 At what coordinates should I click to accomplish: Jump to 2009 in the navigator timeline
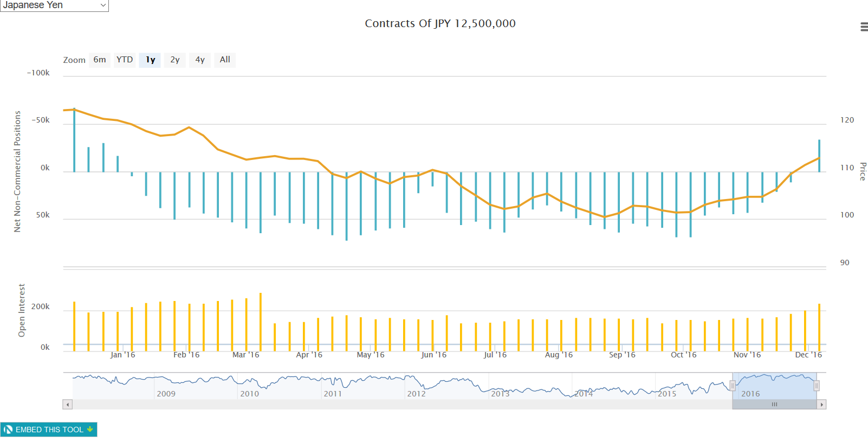coord(166,394)
